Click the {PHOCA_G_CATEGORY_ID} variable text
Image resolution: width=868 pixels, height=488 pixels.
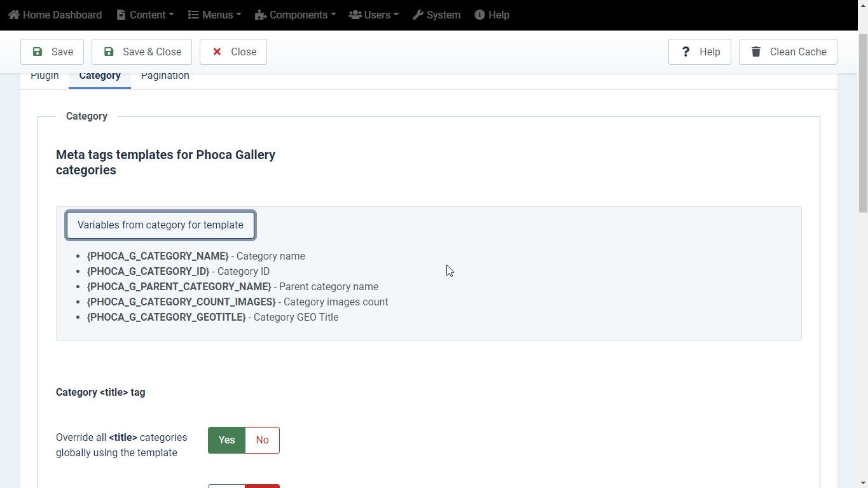coord(148,272)
